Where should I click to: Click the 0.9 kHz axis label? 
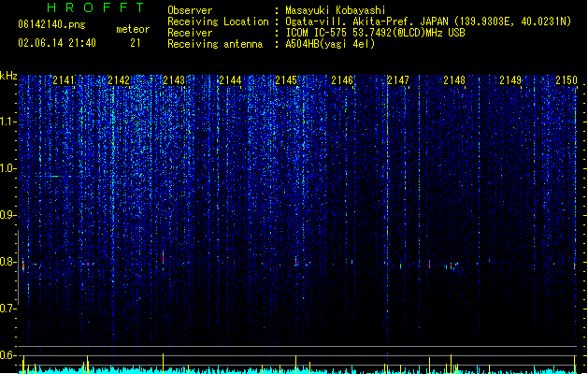point(8,215)
